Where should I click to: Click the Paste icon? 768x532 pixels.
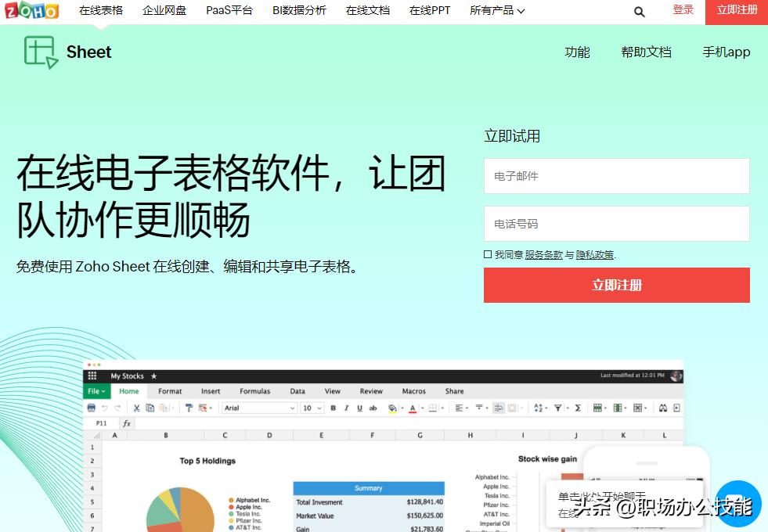click(x=162, y=408)
